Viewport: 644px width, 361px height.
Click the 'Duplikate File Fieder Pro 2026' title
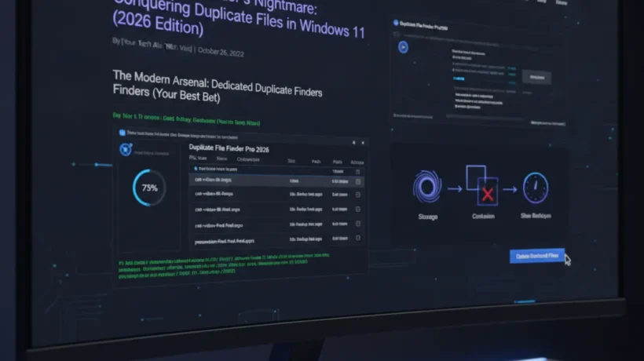229,148
